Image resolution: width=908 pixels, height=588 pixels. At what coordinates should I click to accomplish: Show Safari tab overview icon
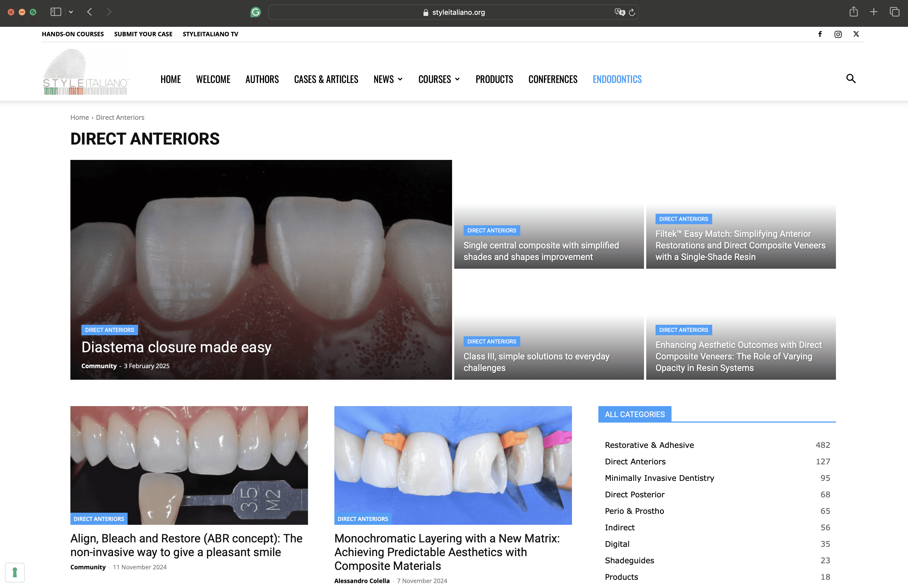pos(894,12)
